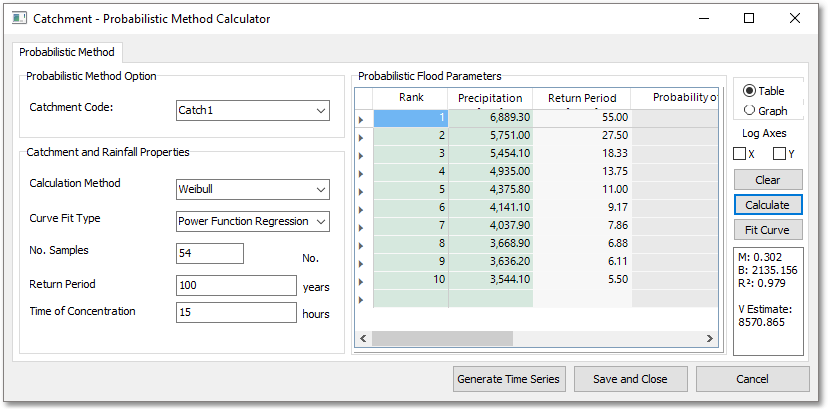Select the row arrow for rank 5
The height and width of the screenshot is (411, 828).
pyautogui.click(x=363, y=191)
